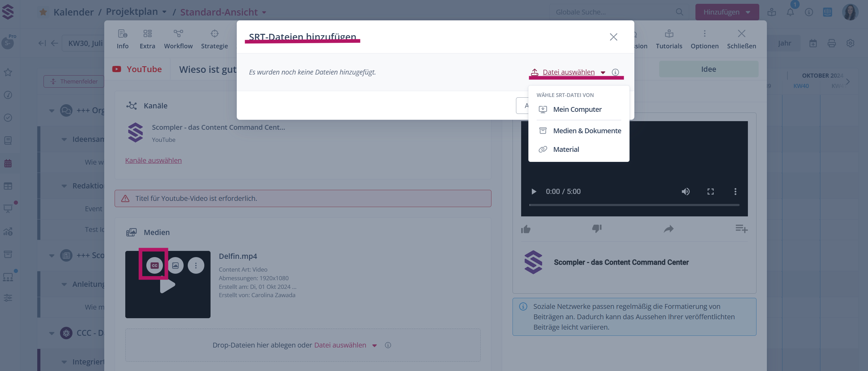Click the info icon next to Datei auswählen in dialog
868x371 pixels.
point(615,72)
